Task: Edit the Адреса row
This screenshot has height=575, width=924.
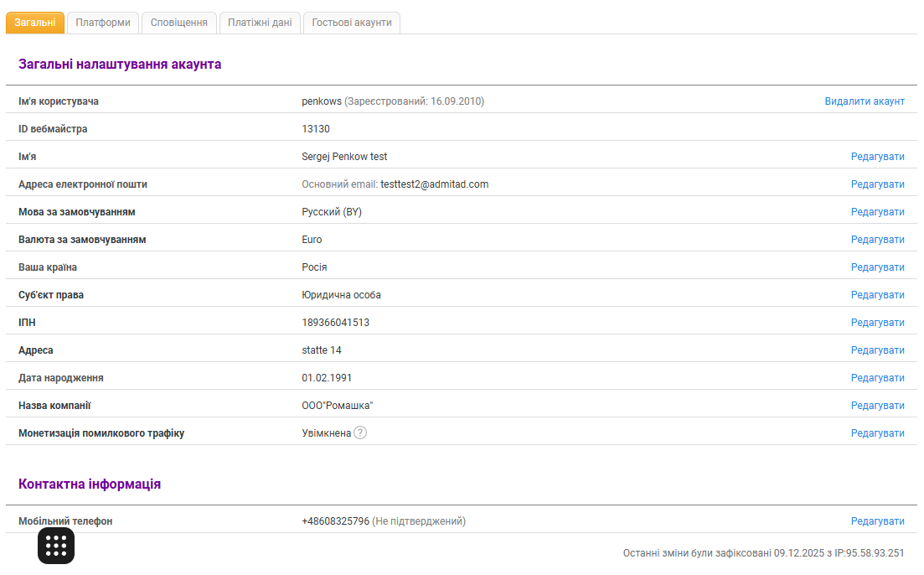Action: coord(877,350)
